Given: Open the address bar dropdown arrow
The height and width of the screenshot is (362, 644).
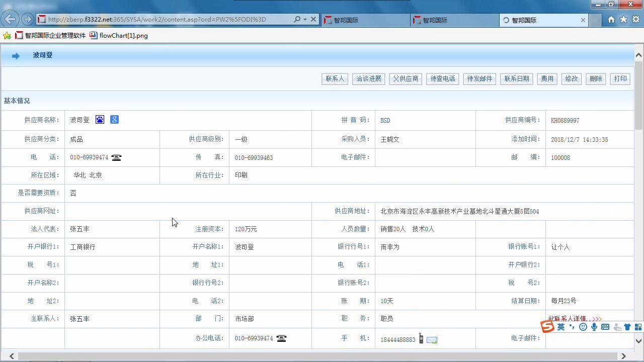Looking at the screenshot, I should click(x=305, y=20).
